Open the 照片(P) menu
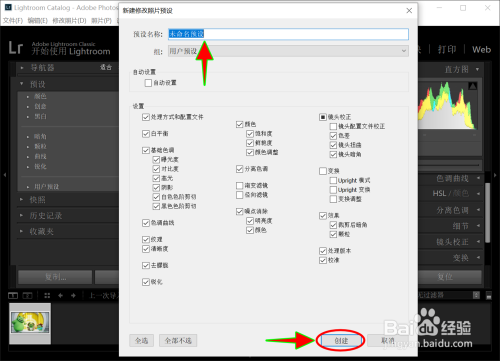The image size is (500, 361). 101,21
